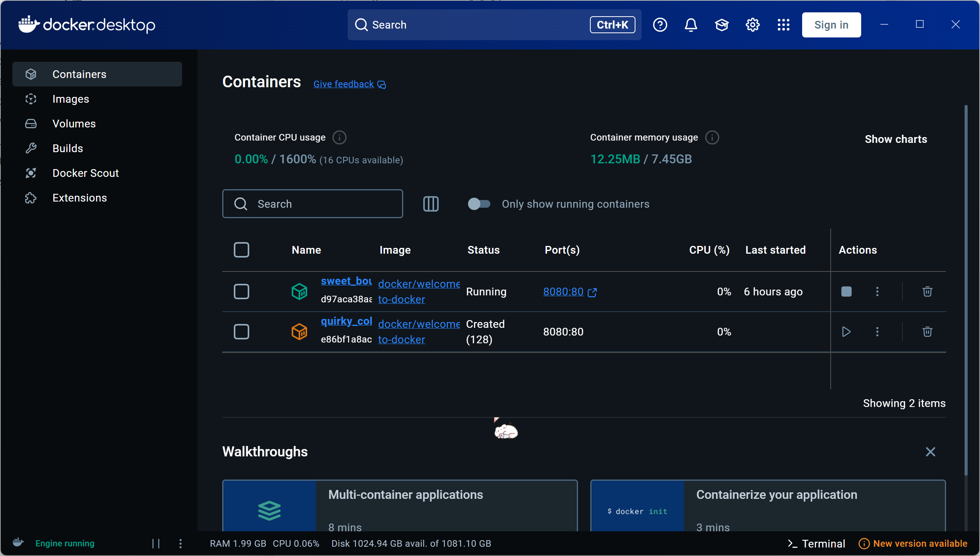This screenshot has height=556, width=980.
Task: Check the select-all containers checkbox
Action: (x=242, y=250)
